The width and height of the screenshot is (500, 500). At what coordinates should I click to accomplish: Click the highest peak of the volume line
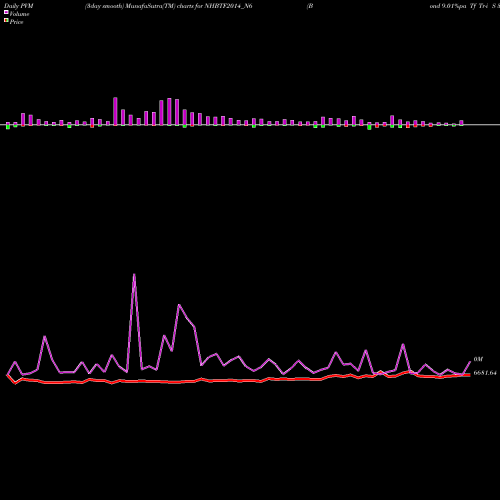(134, 275)
